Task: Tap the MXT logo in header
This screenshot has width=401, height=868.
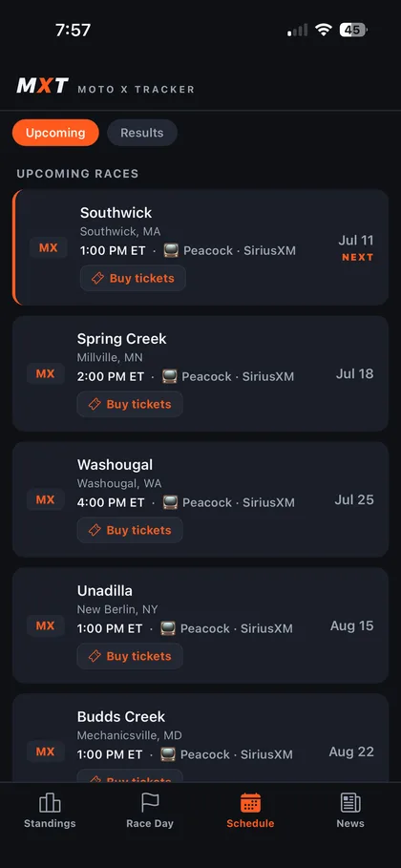Action: pos(43,85)
